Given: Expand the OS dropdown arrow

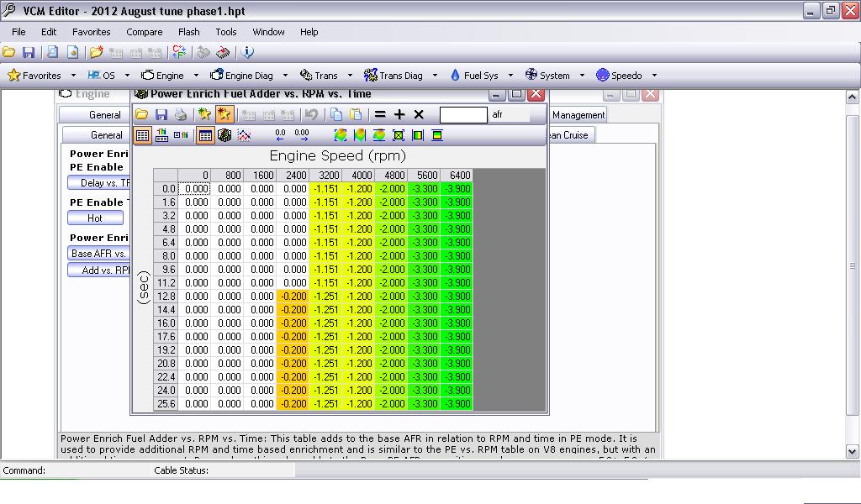Looking at the screenshot, I should tap(128, 75).
